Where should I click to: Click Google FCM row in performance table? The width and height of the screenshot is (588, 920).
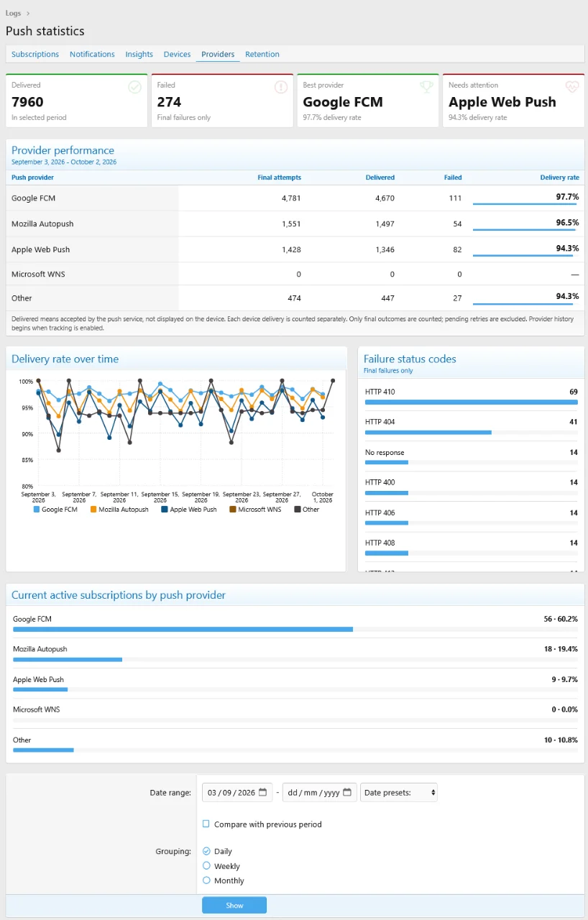[x=295, y=198]
